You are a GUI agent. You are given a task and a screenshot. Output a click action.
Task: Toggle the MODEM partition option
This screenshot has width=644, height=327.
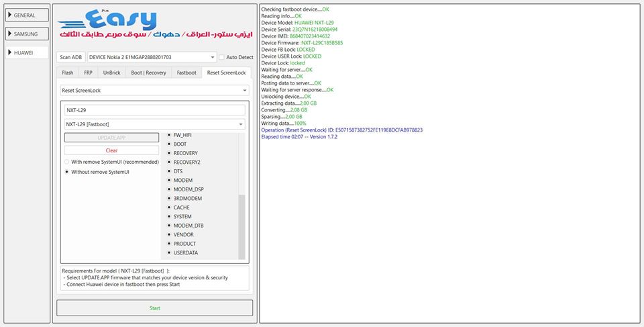pos(180,180)
